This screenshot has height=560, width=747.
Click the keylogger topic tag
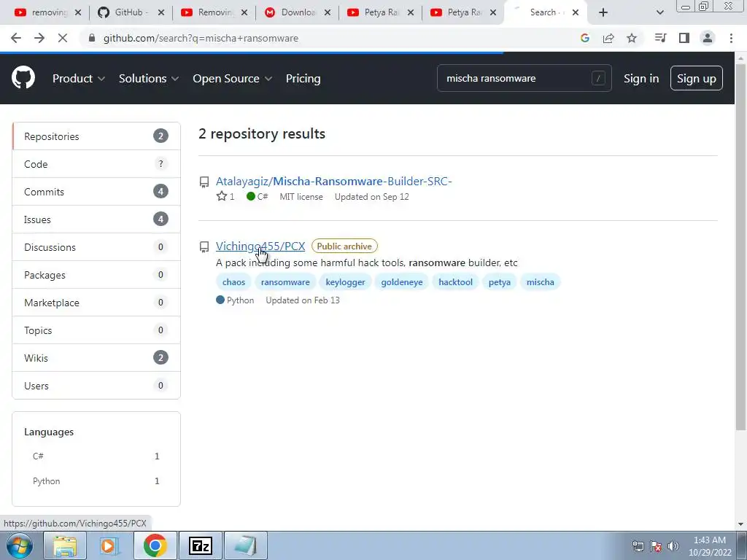tap(345, 282)
